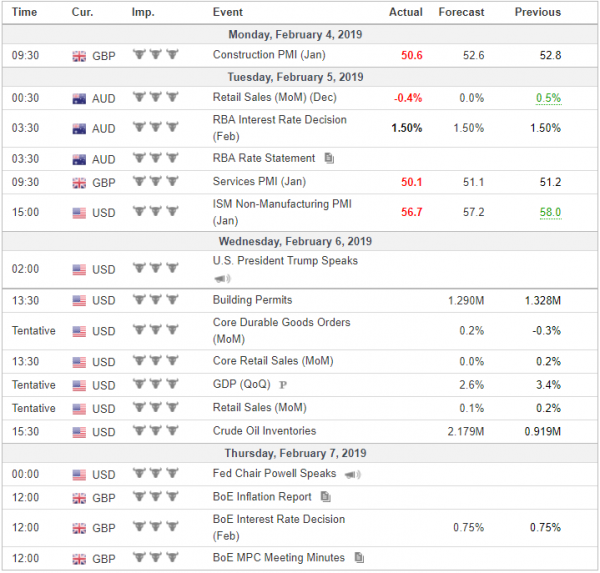Click the red actual value -0.4%

click(408, 98)
